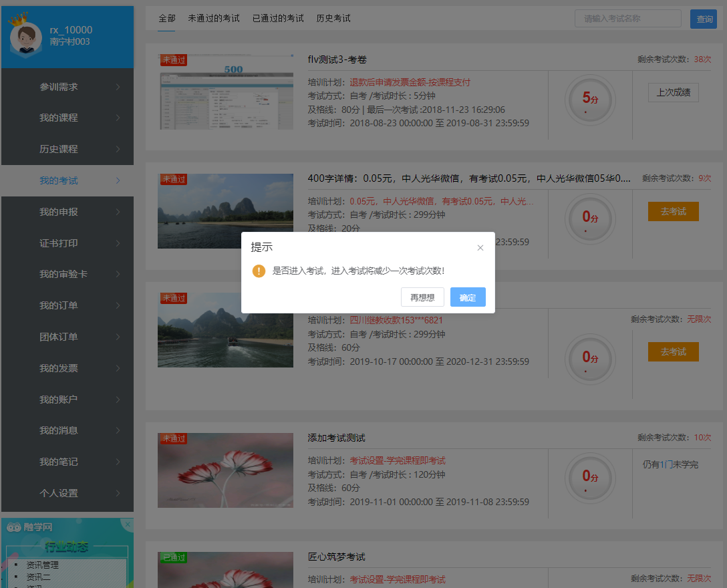Close the 融学网 ad banner
The image size is (727, 588).
128,525
